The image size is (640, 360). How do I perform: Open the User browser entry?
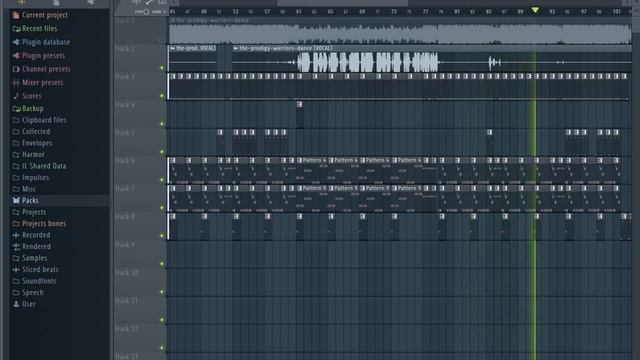click(x=24, y=304)
